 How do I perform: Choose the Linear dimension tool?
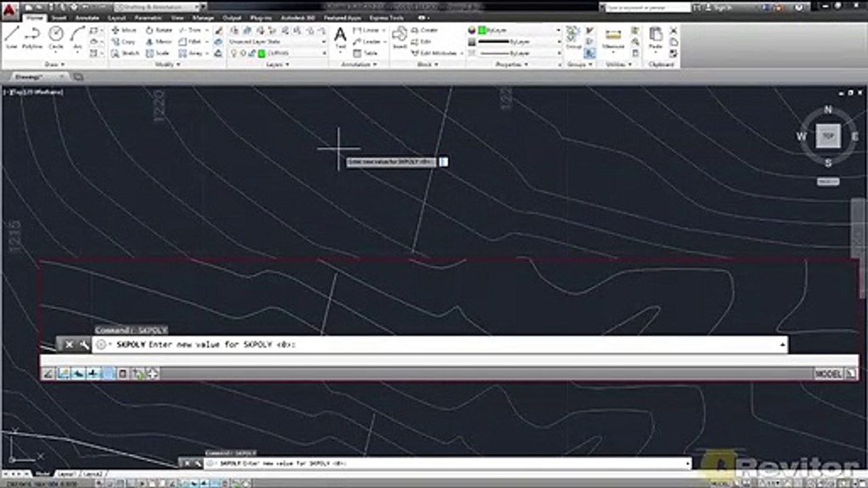[x=367, y=30]
